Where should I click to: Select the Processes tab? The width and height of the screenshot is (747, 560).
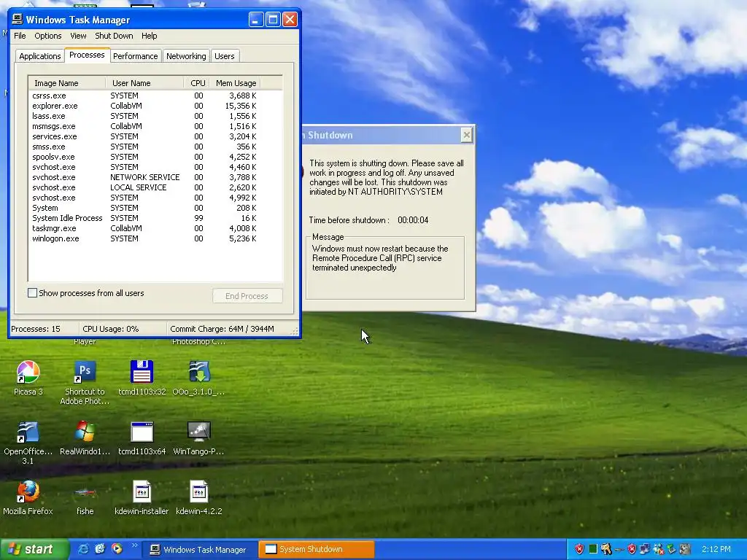(x=87, y=55)
